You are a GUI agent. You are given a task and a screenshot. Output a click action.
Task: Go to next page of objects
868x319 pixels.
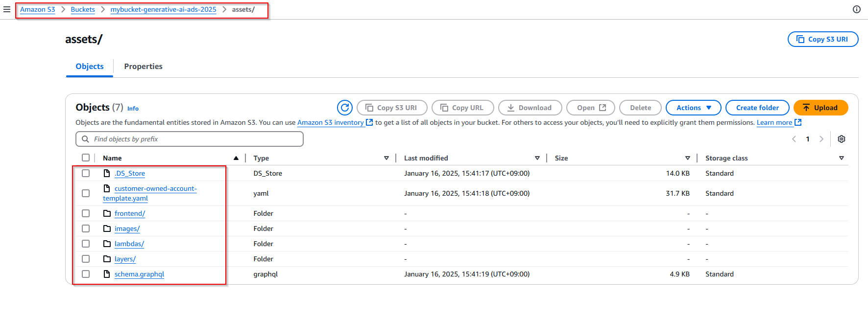[821, 139]
